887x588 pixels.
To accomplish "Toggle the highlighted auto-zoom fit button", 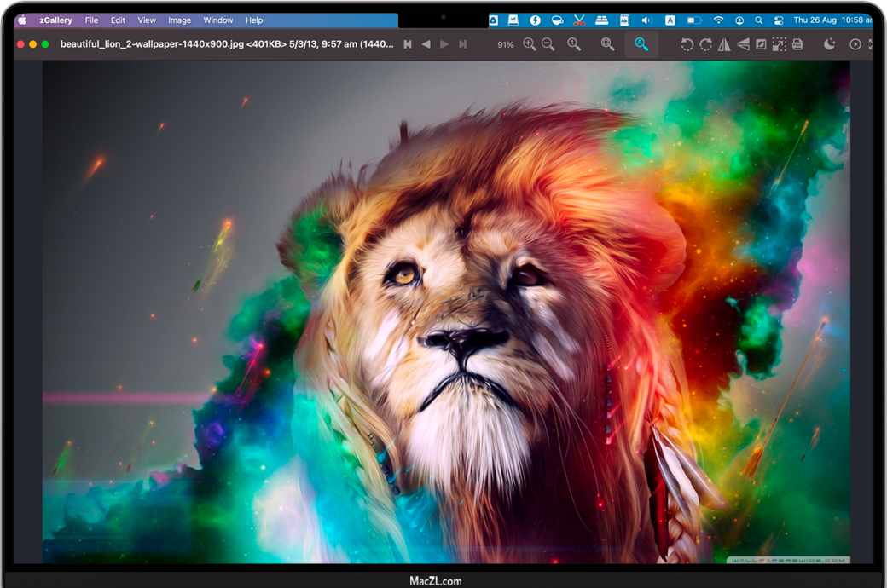I will tap(641, 44).
